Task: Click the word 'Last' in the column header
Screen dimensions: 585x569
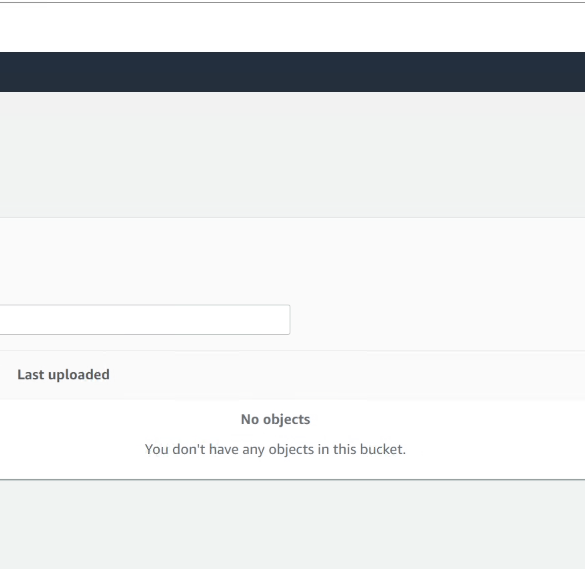Action: [x=31, y=375]
